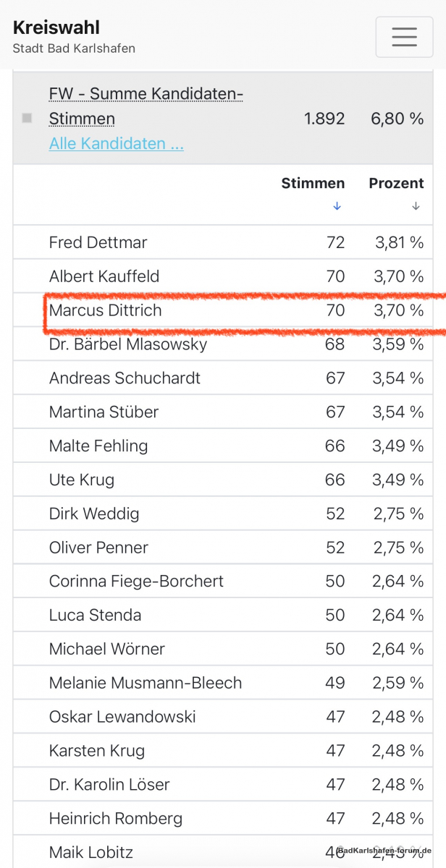
Task: Click the Kreiswahl page title
Action: coord(56,27)
